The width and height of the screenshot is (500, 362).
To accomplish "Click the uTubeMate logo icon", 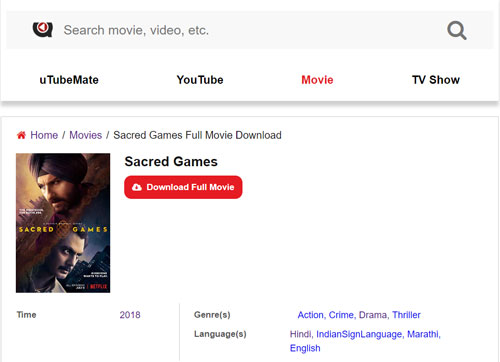I will (x=43, y=29).
